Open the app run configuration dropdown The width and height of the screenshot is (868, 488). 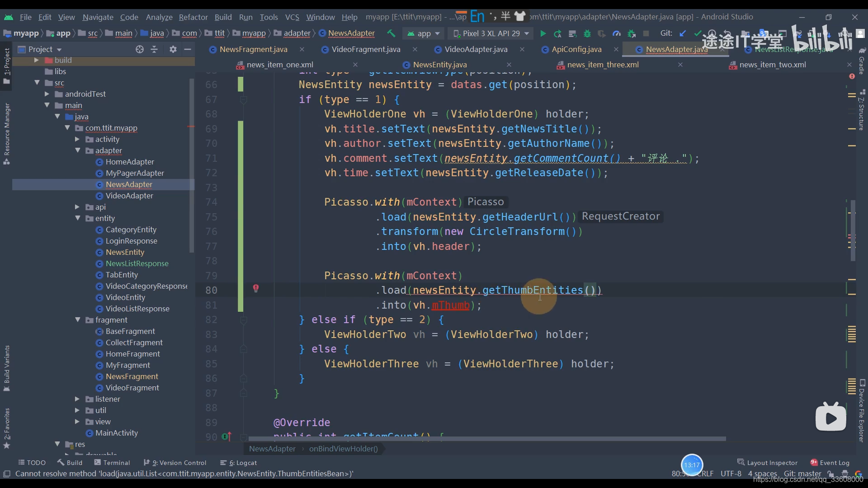click(423, 33)
